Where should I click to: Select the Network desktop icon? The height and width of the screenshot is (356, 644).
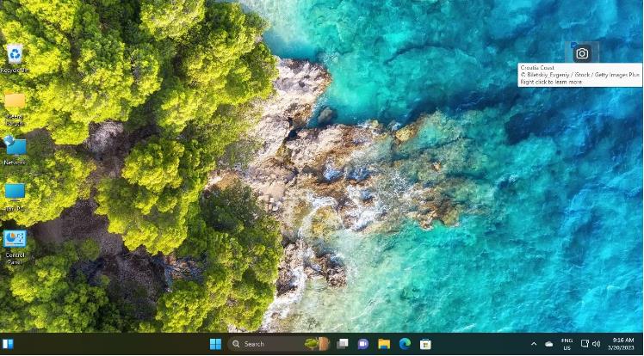pyautogui.click(x=15, y=146)
